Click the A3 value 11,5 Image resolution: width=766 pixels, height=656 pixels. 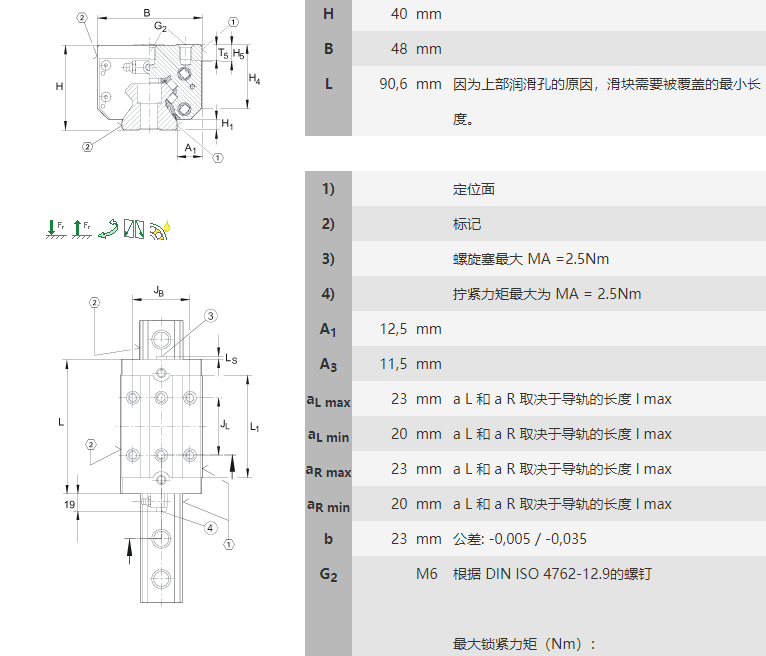point(394,364)
